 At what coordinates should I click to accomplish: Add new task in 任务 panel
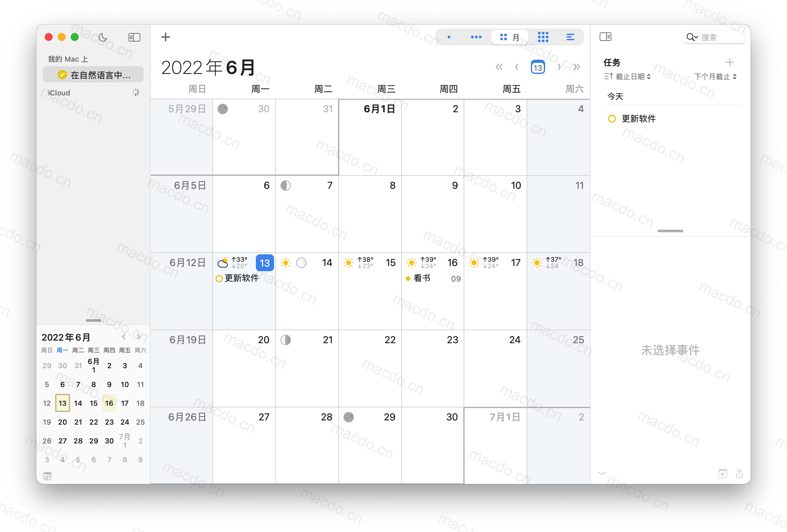click(730, 63)
